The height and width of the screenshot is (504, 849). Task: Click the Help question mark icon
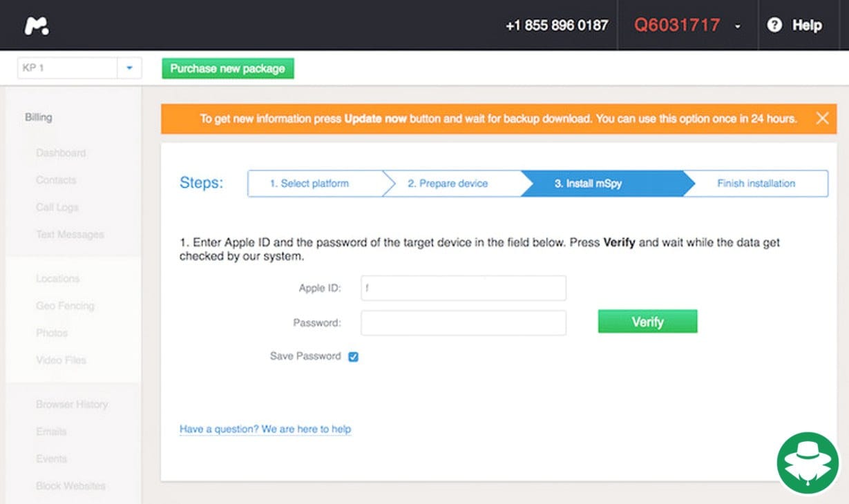(x=774, y=26)
